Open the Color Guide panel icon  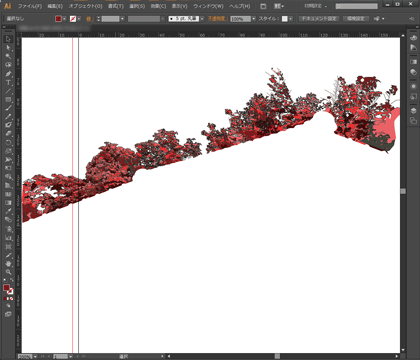point(413,48)
